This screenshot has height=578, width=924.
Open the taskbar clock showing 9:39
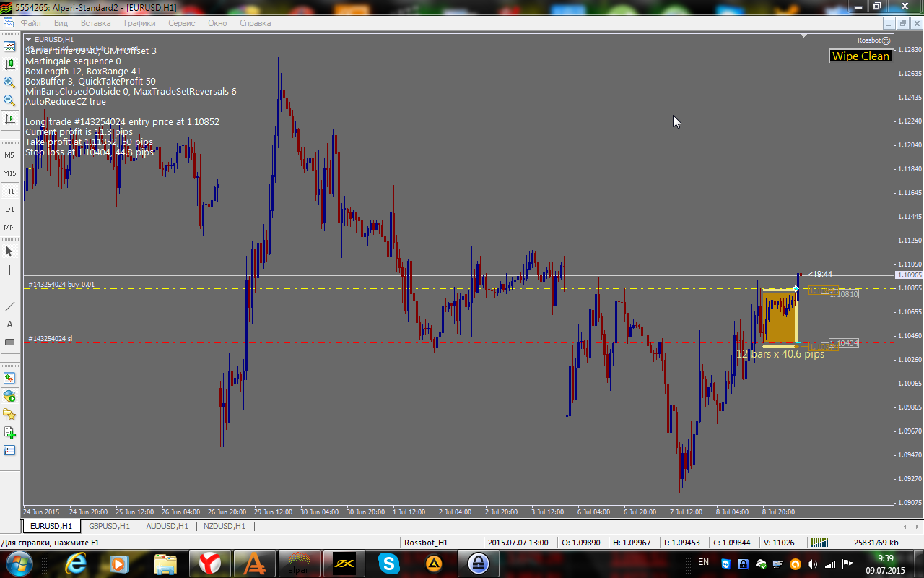point(885,564)
